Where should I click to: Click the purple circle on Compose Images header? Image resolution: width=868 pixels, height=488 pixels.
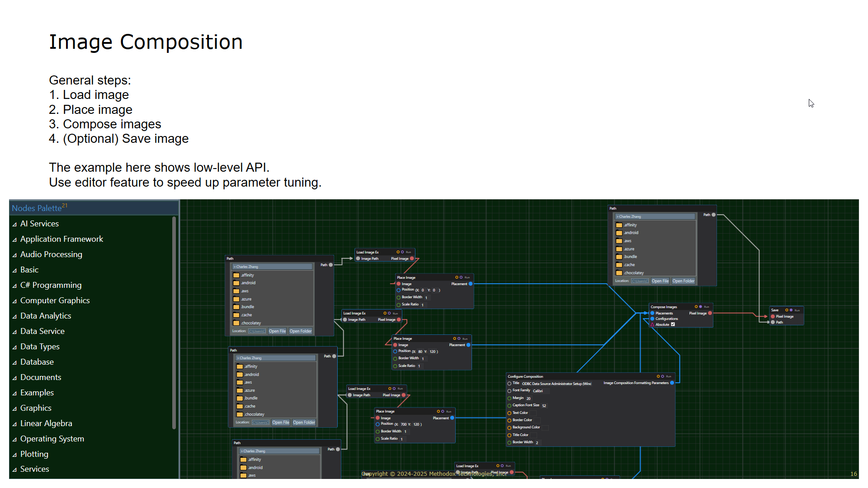tap(701, 307)
